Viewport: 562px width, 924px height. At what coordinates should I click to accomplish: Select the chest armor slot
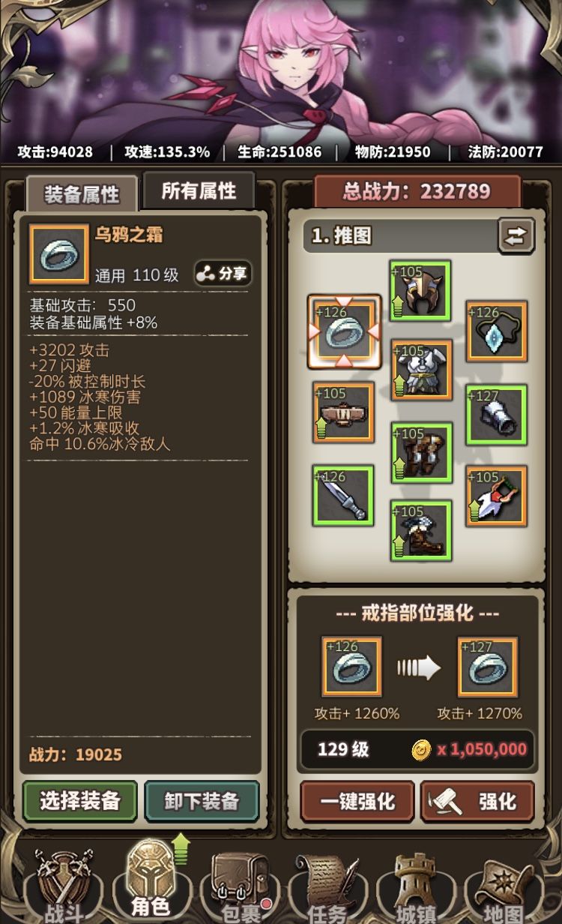pos(422,369)
